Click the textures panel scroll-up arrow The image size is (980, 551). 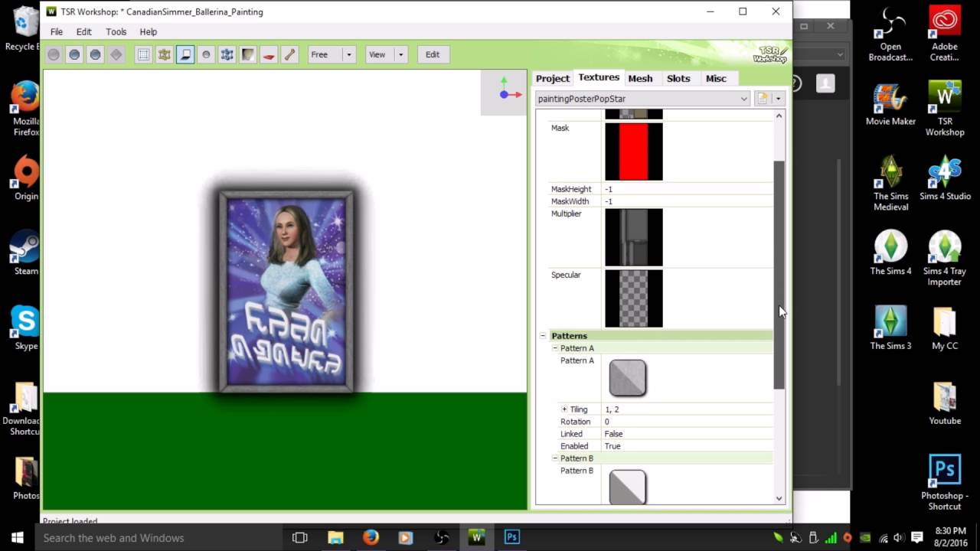coord(779,116)
